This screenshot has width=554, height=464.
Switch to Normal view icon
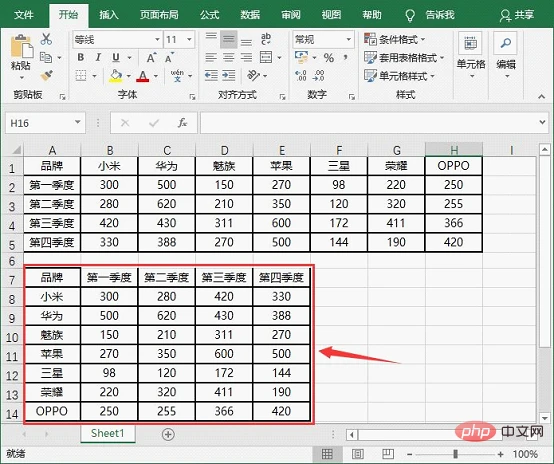coord(327,454)
